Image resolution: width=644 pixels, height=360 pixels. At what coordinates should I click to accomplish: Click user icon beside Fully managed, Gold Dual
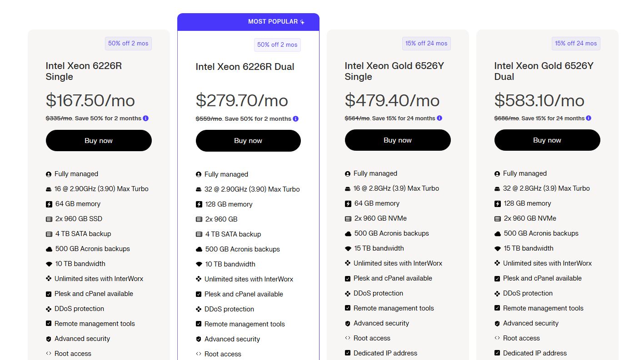[x=497, y=174]
